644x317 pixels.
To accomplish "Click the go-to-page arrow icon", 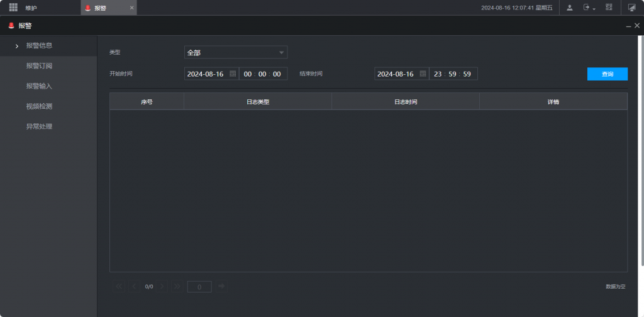I will click(221, 286).
